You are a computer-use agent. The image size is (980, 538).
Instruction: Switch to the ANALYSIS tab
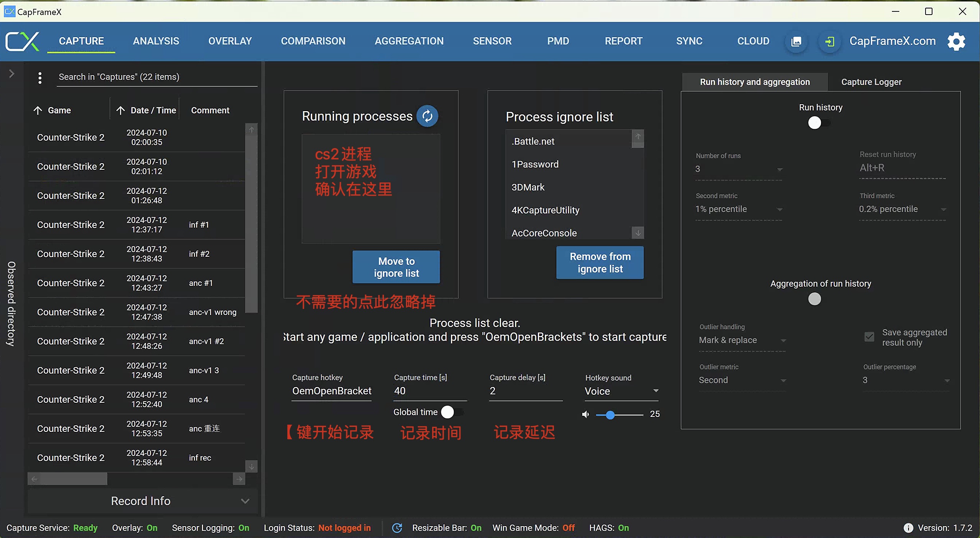click(156, 41)
